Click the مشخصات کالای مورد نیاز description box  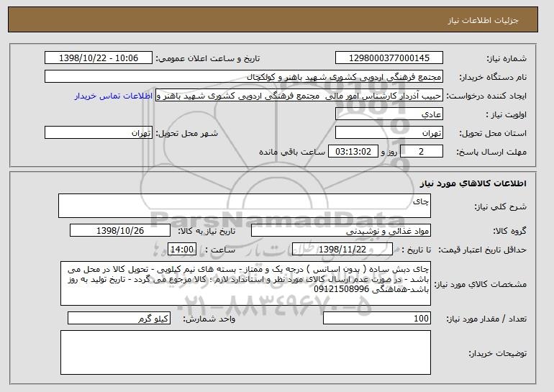(245, 283)
